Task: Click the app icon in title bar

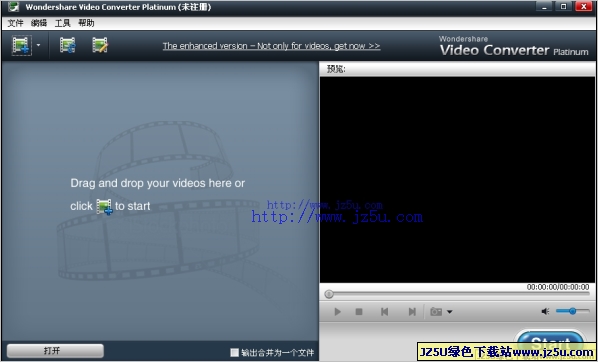Action: pos(13,7)
